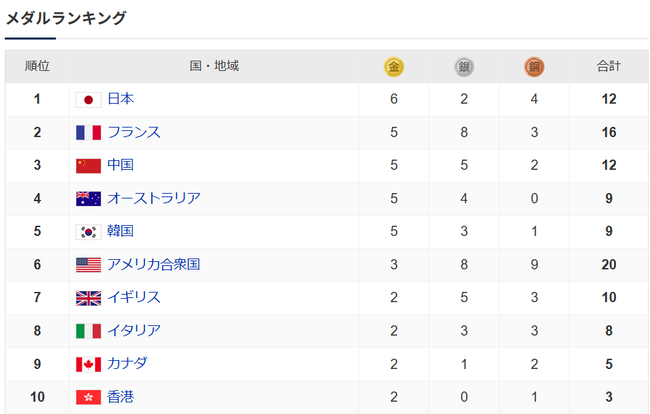Click the 合計 column header
The height and width of the screenshot is (414, 650).
pos(609,66)
